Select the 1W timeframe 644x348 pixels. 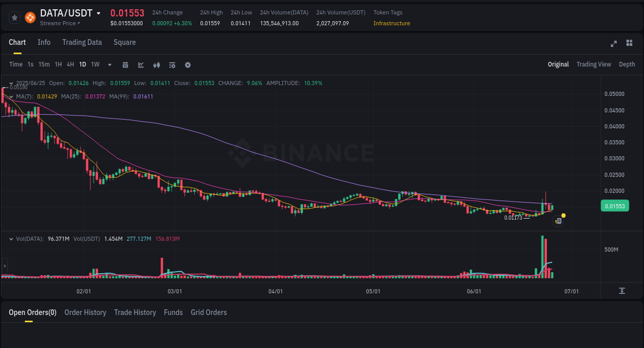[x=95, y=64]
